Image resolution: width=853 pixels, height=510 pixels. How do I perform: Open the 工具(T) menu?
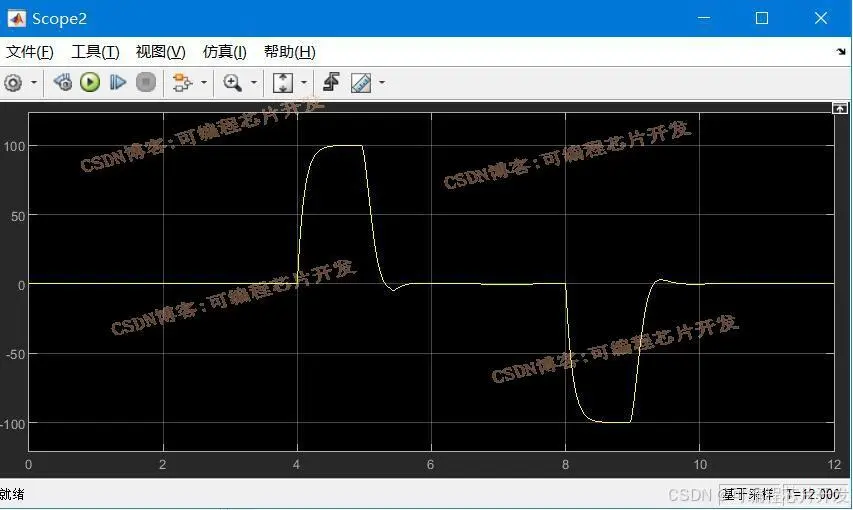(x=95, y=52)
